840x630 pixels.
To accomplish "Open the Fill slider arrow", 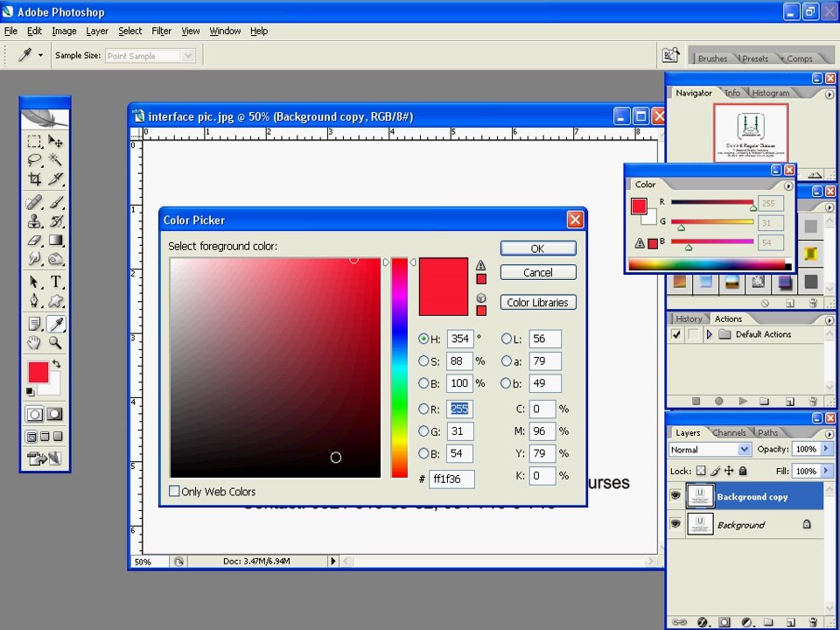I will click(827, 471).
